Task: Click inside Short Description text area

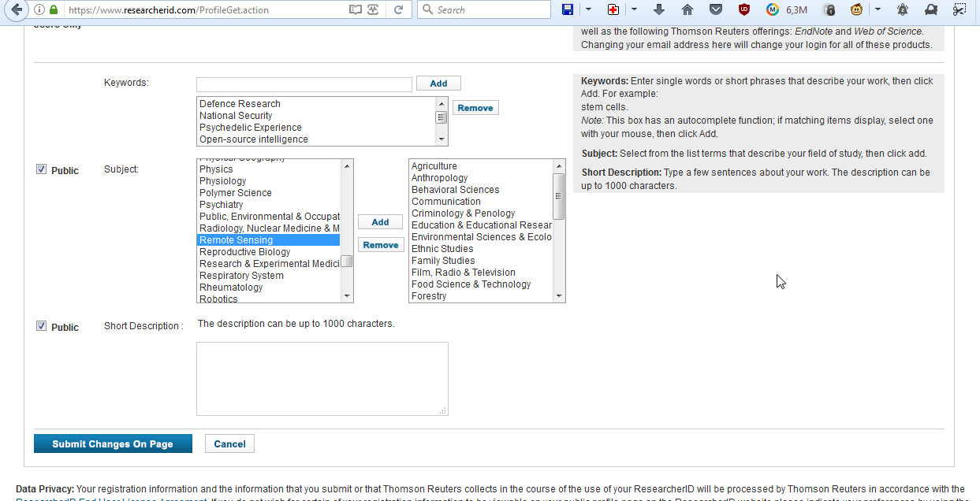Action: [322, 378]
